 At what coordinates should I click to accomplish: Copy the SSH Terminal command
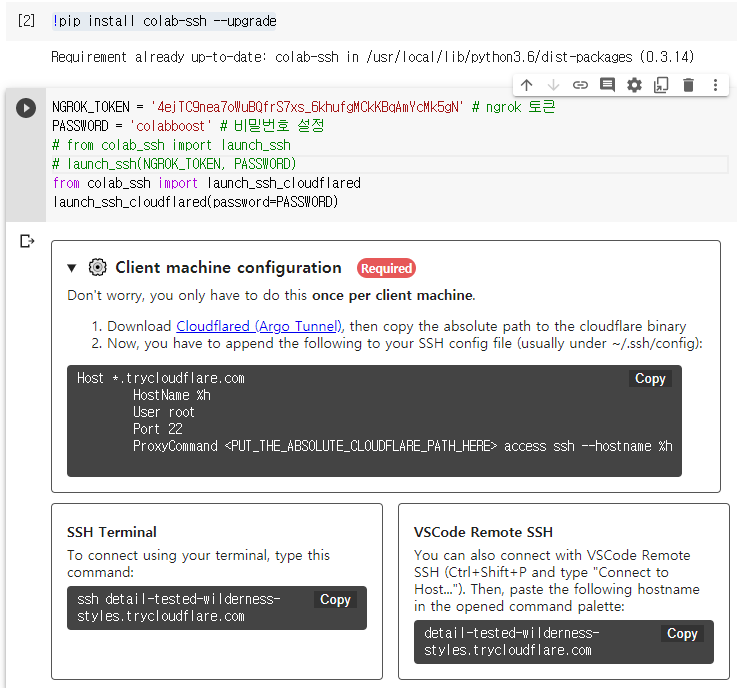[335, 600]
